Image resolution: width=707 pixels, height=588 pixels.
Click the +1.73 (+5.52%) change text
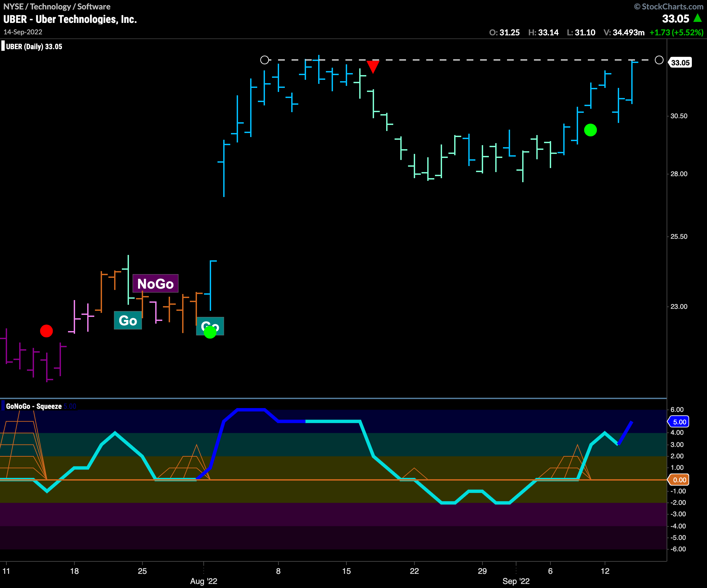coord(676,32)
